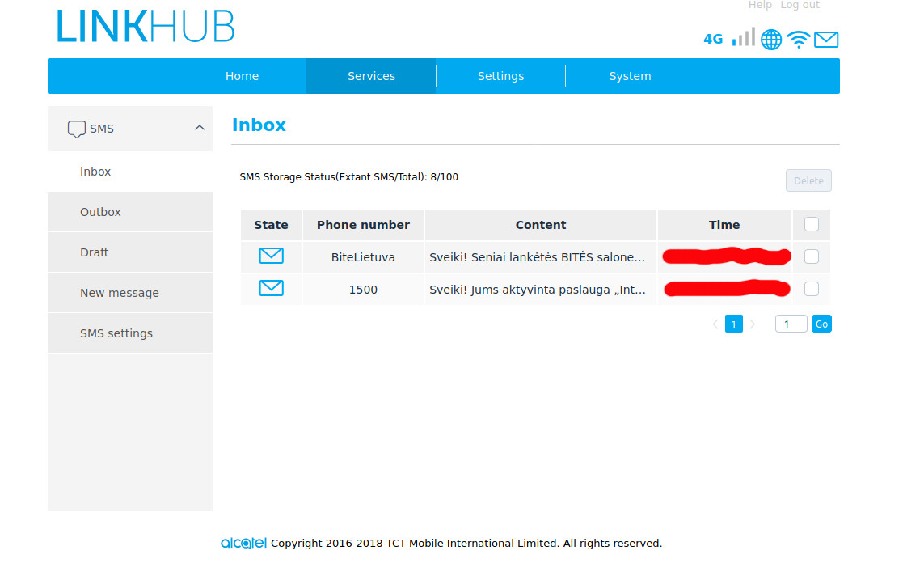Click page number 1 button
Image resolution: width=924 pixels, height=572 pixels.
click(734, 324)
